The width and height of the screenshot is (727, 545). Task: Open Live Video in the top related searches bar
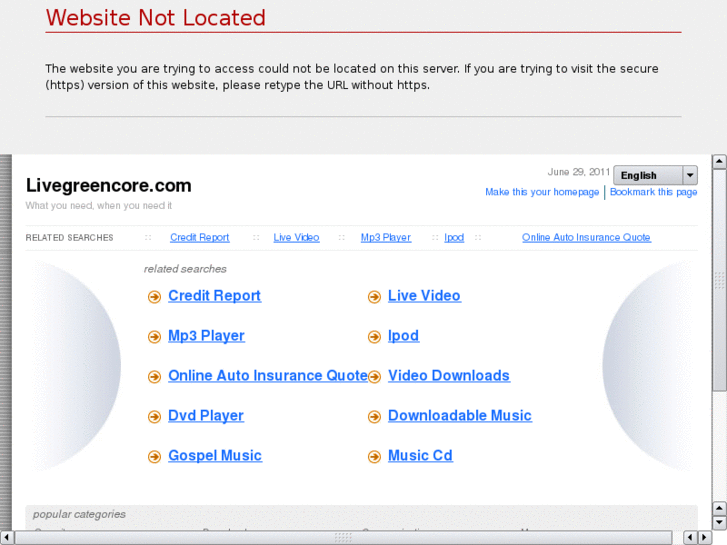pos(296,237)
